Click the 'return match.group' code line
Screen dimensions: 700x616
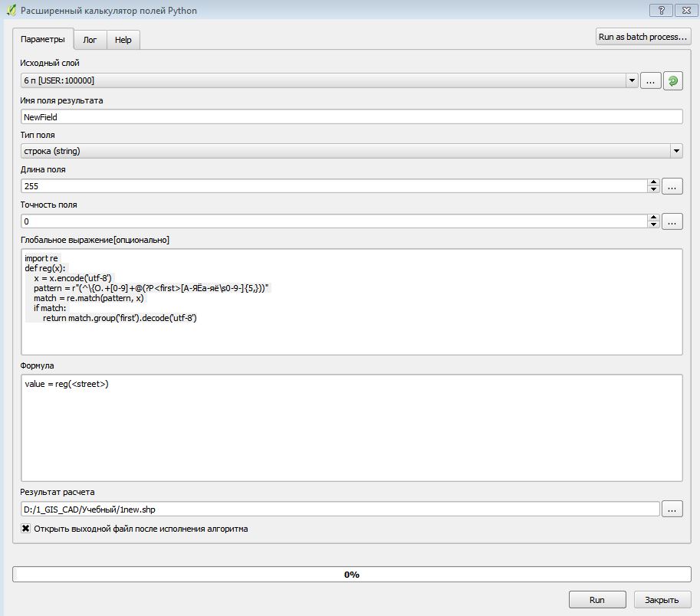pyautogui.click(x=120, y=318)
